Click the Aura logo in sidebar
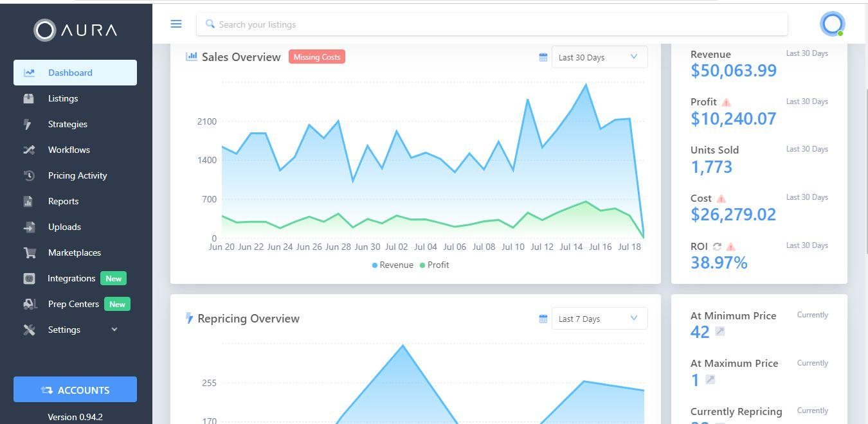 (76, 30)
